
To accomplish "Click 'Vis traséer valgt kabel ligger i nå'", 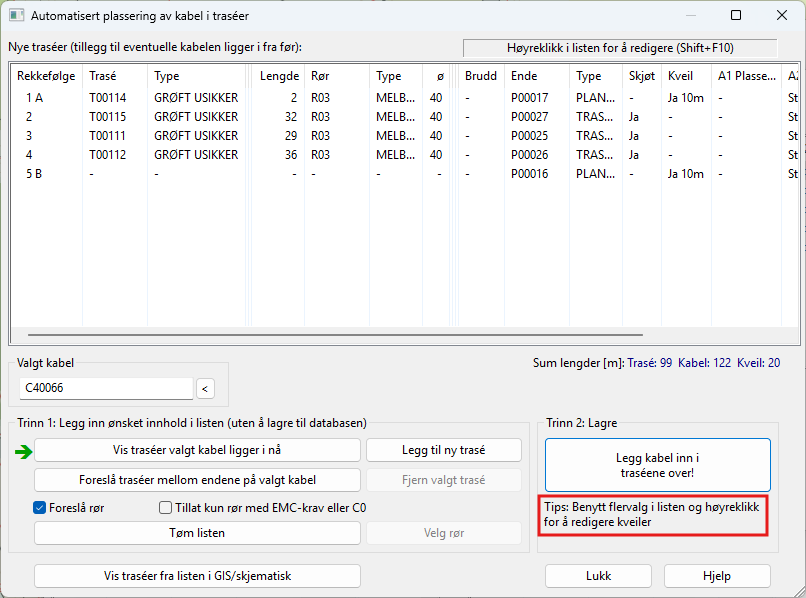I will [x=197, y=450].
